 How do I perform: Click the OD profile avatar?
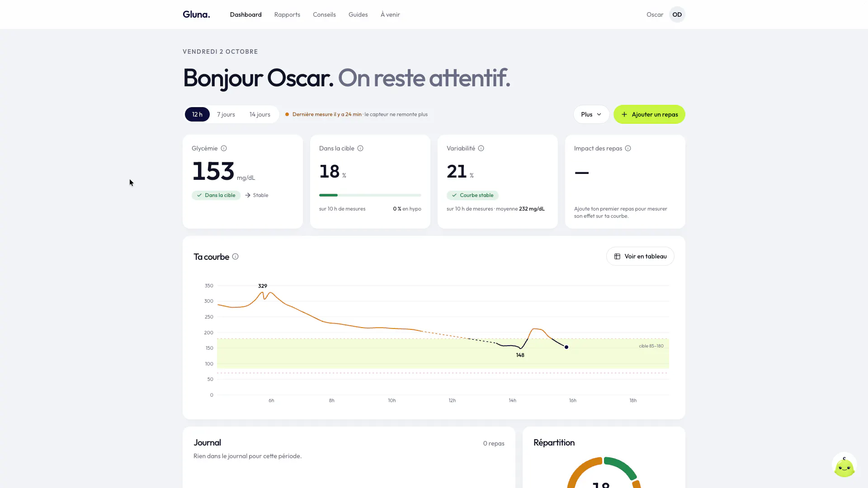(677, 14)
